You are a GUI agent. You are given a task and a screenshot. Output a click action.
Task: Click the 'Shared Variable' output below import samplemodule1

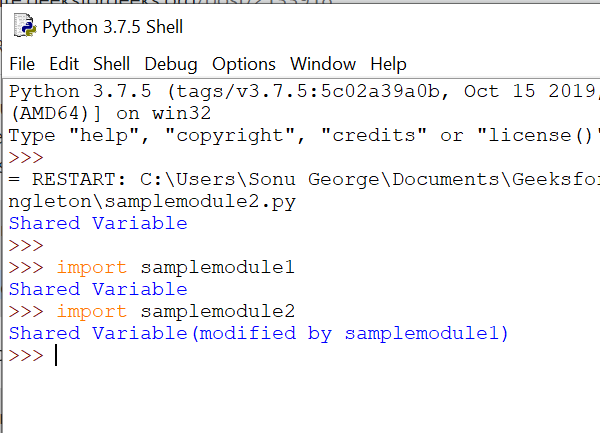(x=98, y=290)
